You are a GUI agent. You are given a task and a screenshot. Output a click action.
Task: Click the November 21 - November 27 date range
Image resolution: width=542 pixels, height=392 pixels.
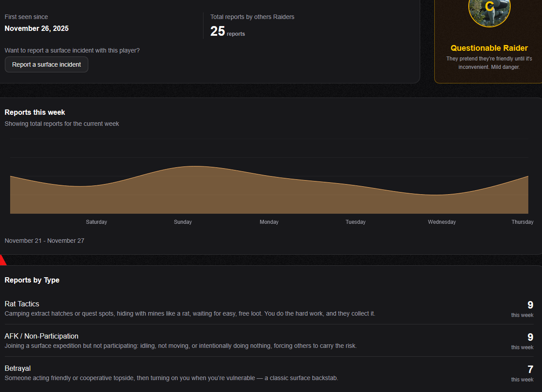pyautogui.click(x=45, y=241)
